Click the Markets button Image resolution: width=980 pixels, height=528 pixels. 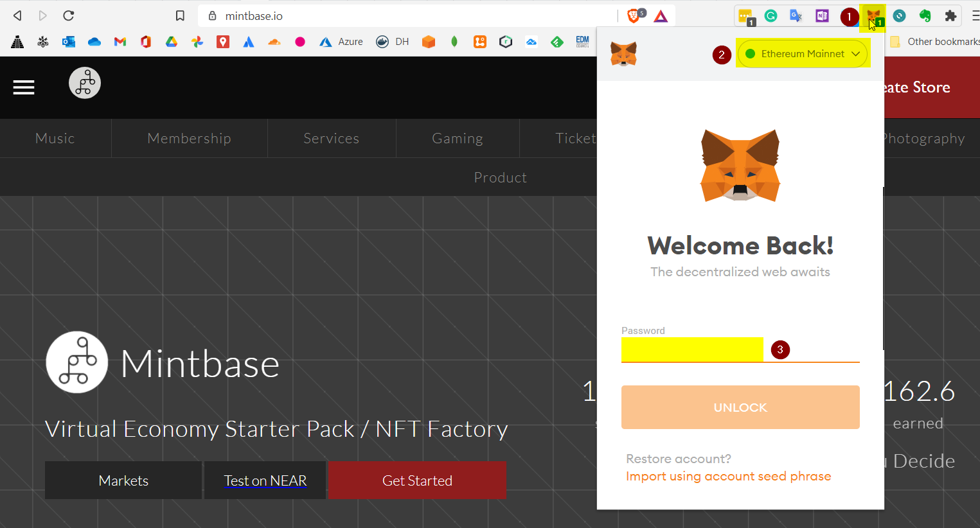[x=123, y=480]
